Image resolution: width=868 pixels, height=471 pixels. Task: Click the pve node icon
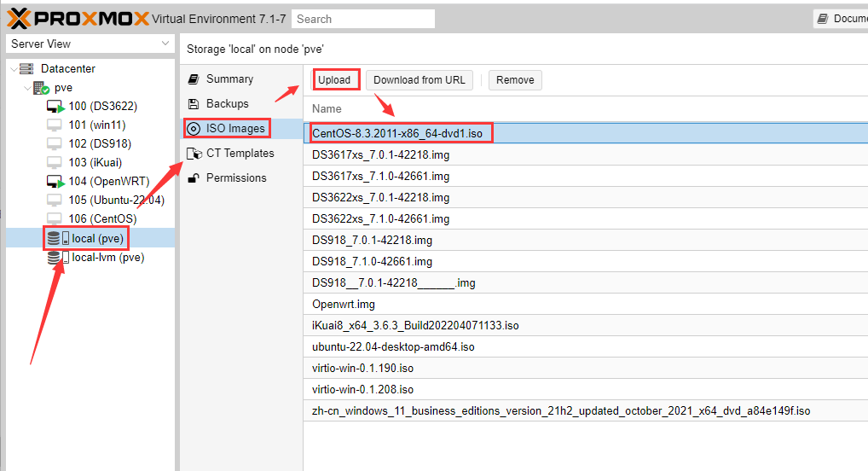41,88
